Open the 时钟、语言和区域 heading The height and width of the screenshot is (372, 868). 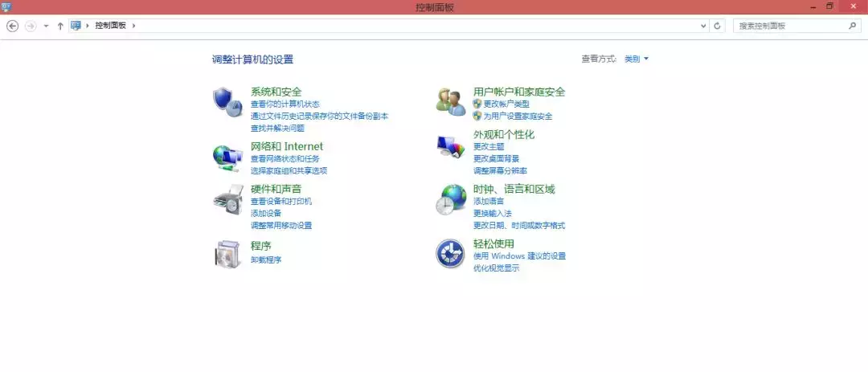point(514,189)
